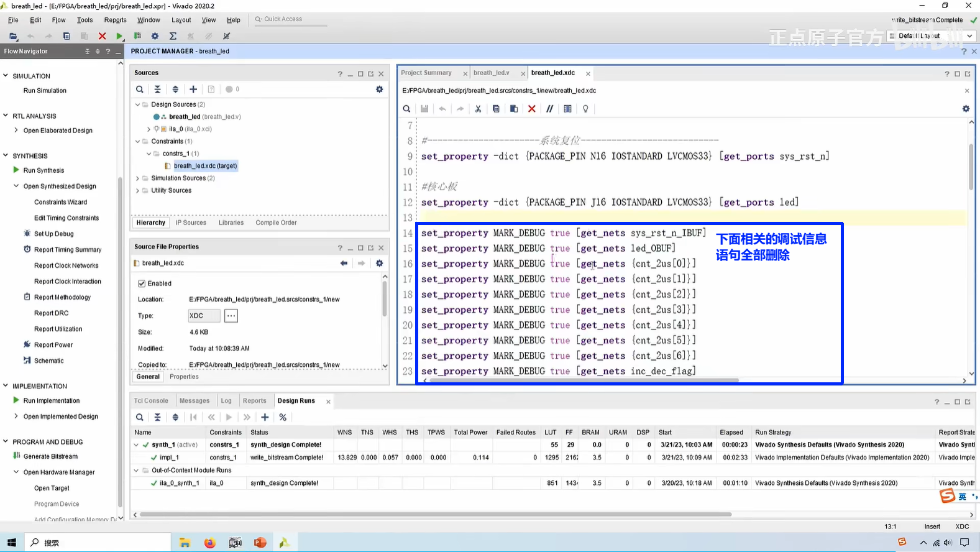Click the Cut scissors icon in editor

point(478,109)
